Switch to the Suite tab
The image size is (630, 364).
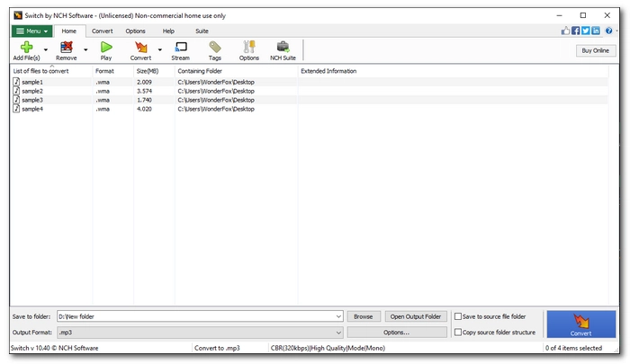click(202, 31)
